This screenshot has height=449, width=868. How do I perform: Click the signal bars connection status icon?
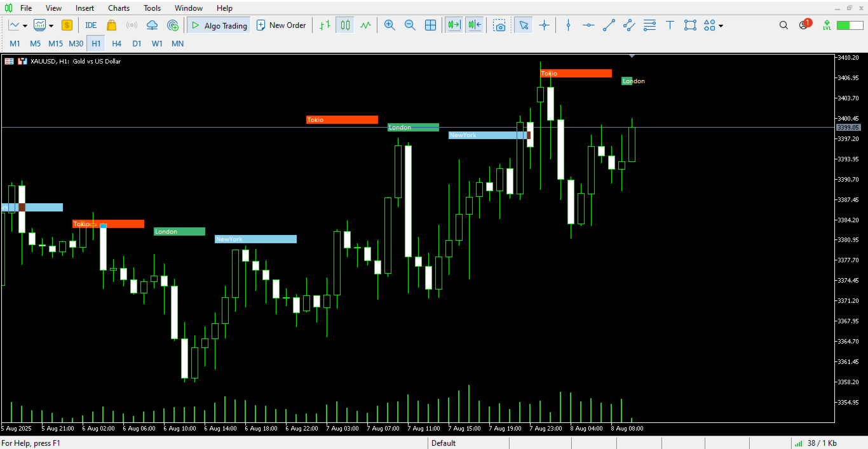pyautogui.click(x=798, y=443)
